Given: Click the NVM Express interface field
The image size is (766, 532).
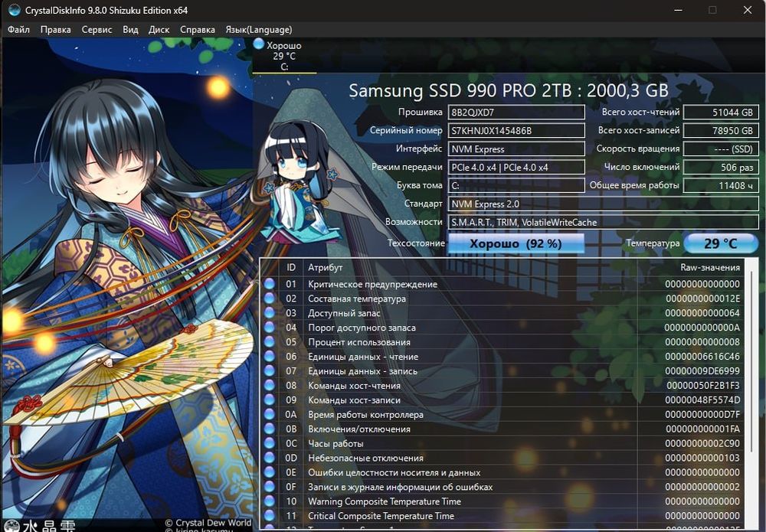Looking at the screenshot, I should (x=516, y=149).
